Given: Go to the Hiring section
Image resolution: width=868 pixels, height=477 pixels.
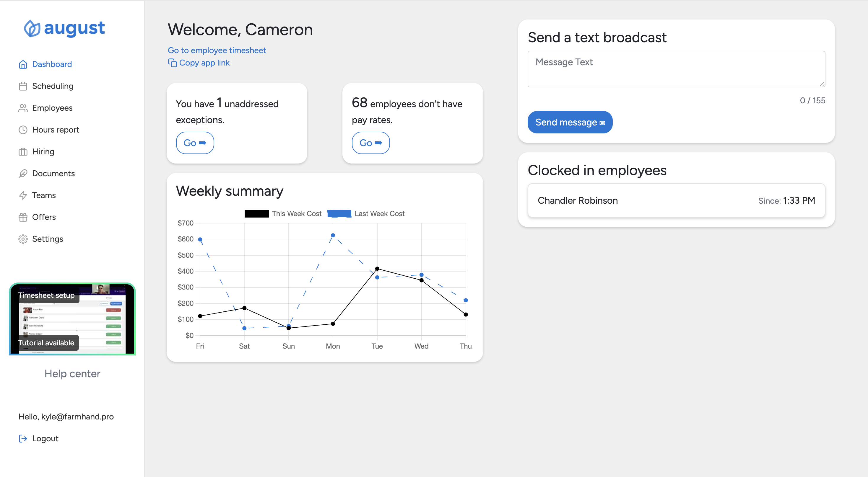Looking at the screenshot, I should point(43,152).
